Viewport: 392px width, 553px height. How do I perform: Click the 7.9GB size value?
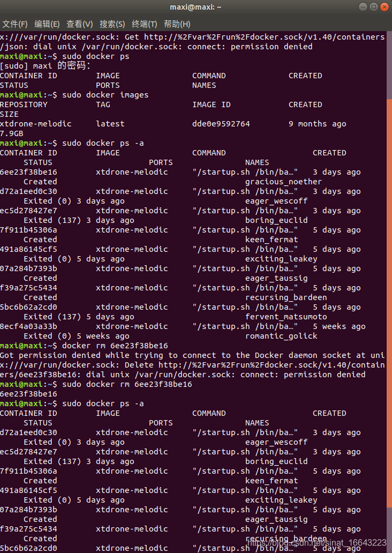tap(12, 133)
